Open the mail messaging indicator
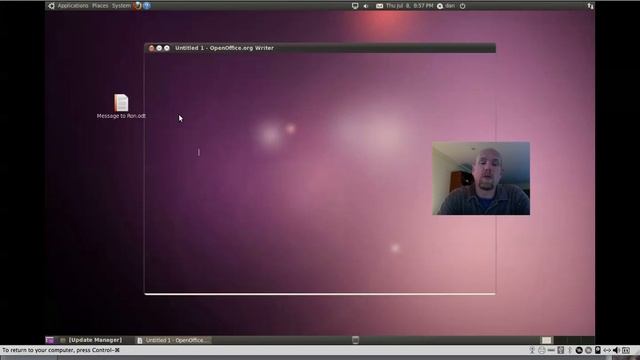The height and width of the screenshot is (360, 640). pyautogui.click(x=379, y=6)
